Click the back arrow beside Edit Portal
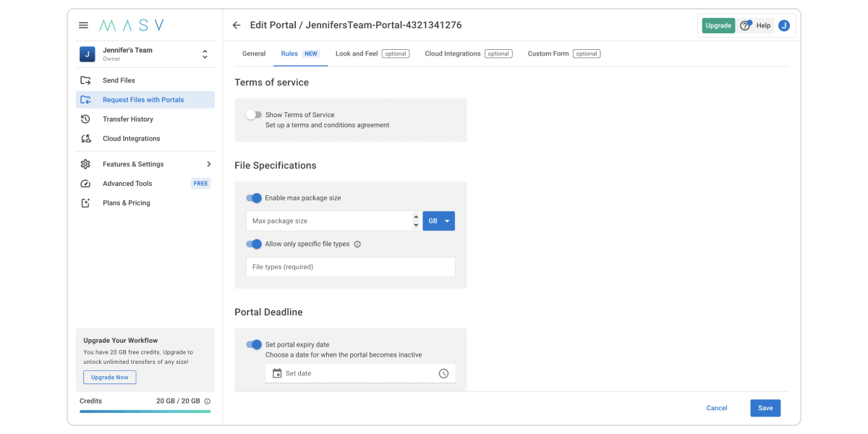The image size is (868, 434). (237, 25)
